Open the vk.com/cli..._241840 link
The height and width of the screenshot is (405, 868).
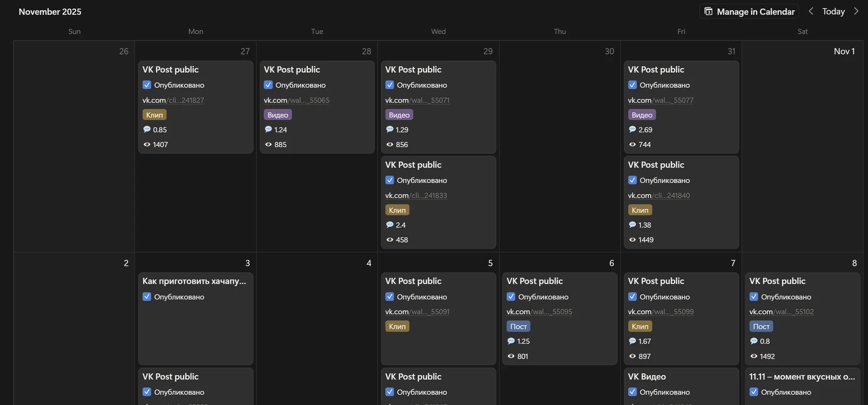(x=659, y=196)
